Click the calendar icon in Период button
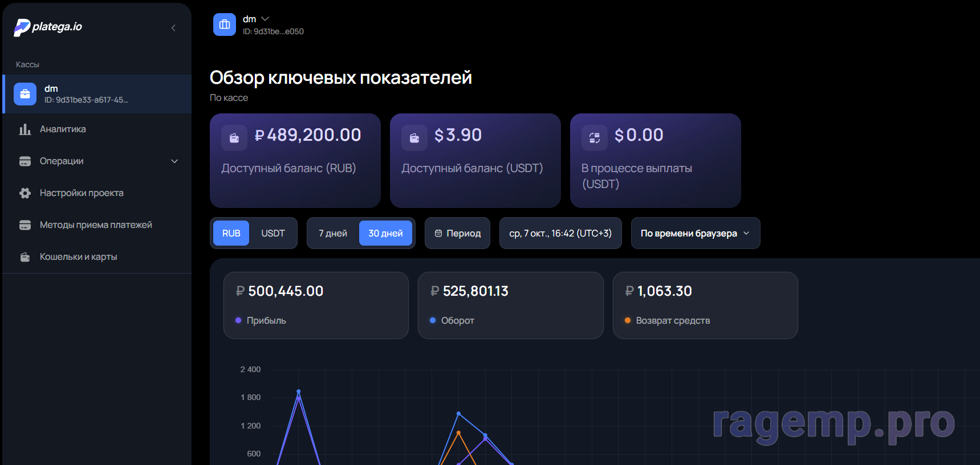This screenshot has height=465, width=980. (438, 233)
